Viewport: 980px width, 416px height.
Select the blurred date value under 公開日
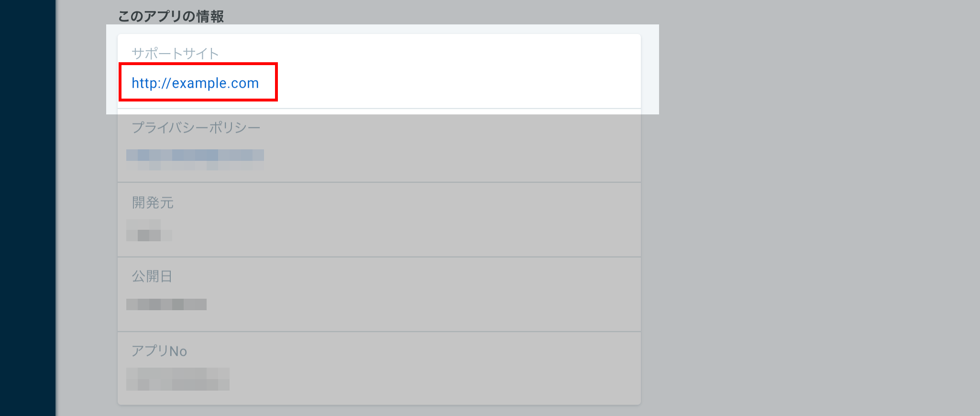tap(166, 304)
